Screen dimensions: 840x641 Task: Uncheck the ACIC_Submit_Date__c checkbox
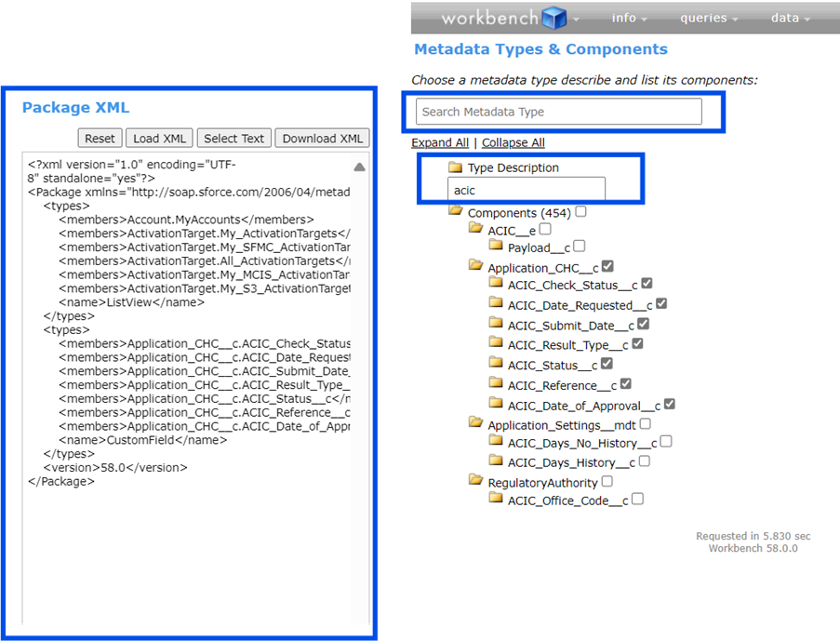644,325
